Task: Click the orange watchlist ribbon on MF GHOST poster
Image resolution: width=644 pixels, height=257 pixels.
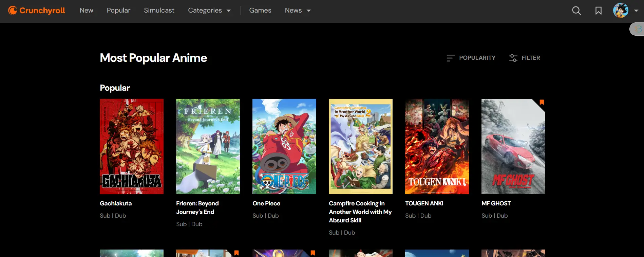Action: pyautogui.click(x=542, y=102)
